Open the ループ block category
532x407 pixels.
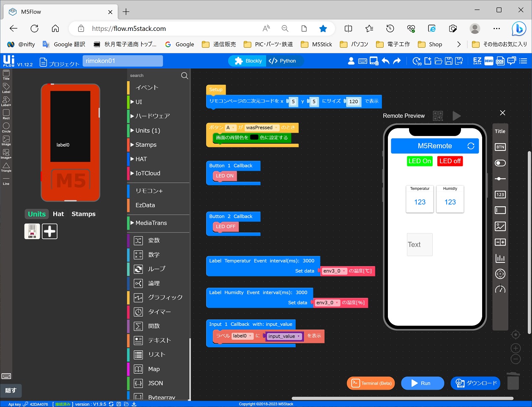(158, 269)
